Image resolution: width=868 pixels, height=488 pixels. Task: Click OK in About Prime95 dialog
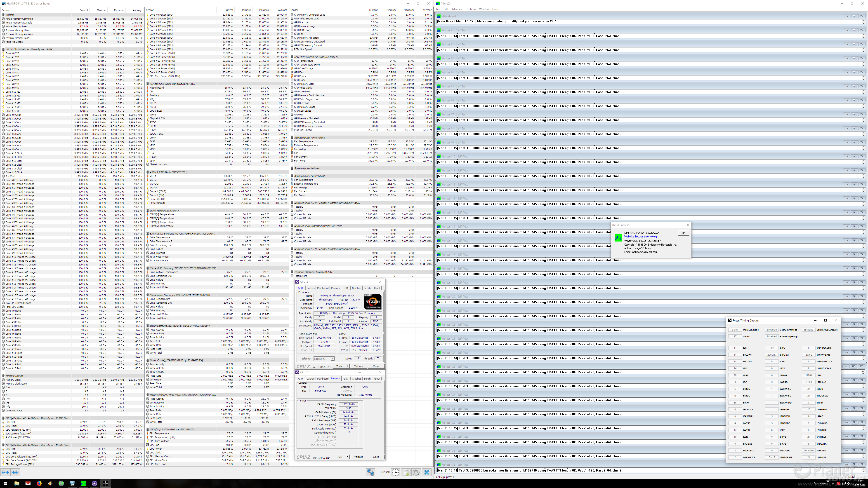coord(683,233)
